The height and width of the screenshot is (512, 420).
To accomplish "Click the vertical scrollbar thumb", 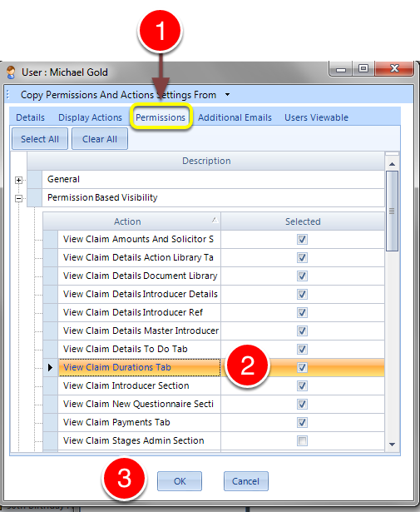I will (392, 211).
